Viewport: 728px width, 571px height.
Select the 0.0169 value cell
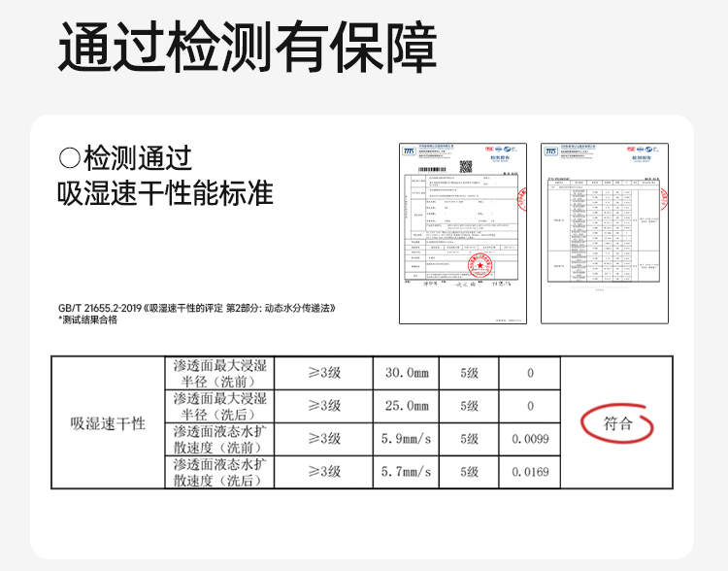pos(530,472)
